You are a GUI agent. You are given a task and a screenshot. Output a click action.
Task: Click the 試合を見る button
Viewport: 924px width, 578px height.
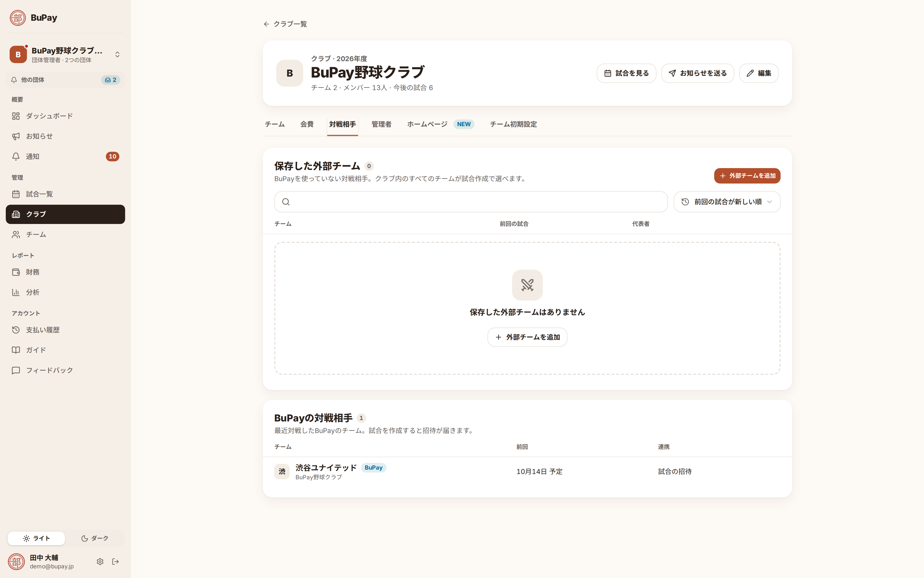626,73
